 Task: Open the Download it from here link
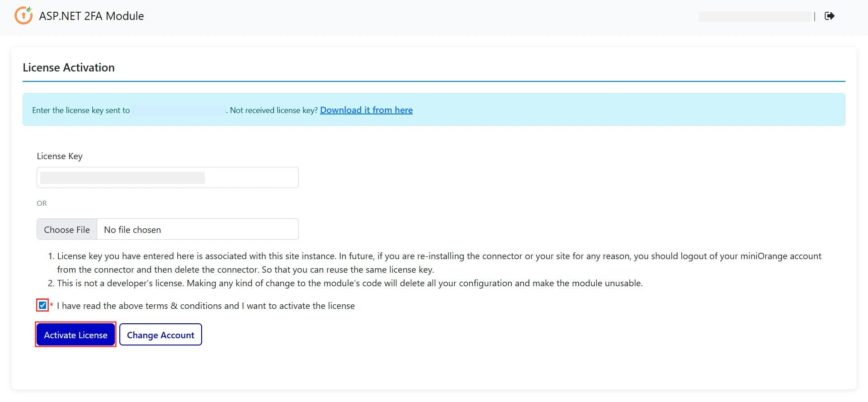[366, 110]
